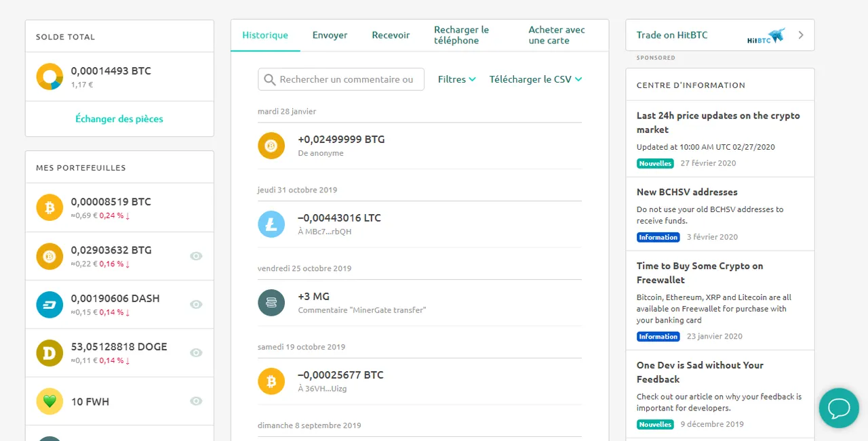This screenshot has width=868, height=441.
Task: Click the Litecoin icon in -0,00443016 LTC transaction
Action: pyautogui.click(x=271, y=224)
